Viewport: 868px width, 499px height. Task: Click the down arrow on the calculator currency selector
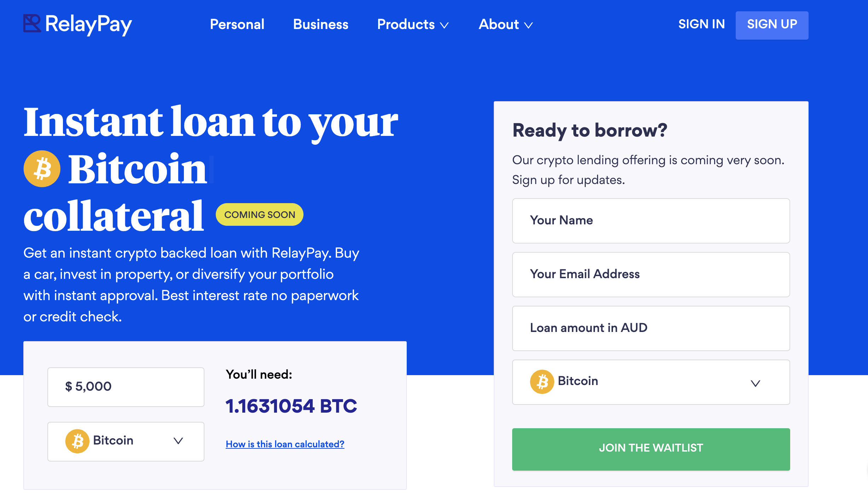click(x=178, y=441)
